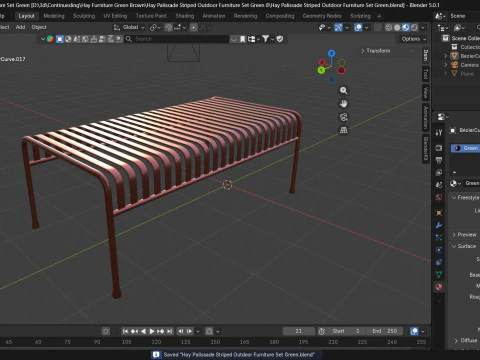The height and width of the screenshot is (360, 480).
Task: Open the Modifiers wrench tab icon
Action: tap(439, 225)
